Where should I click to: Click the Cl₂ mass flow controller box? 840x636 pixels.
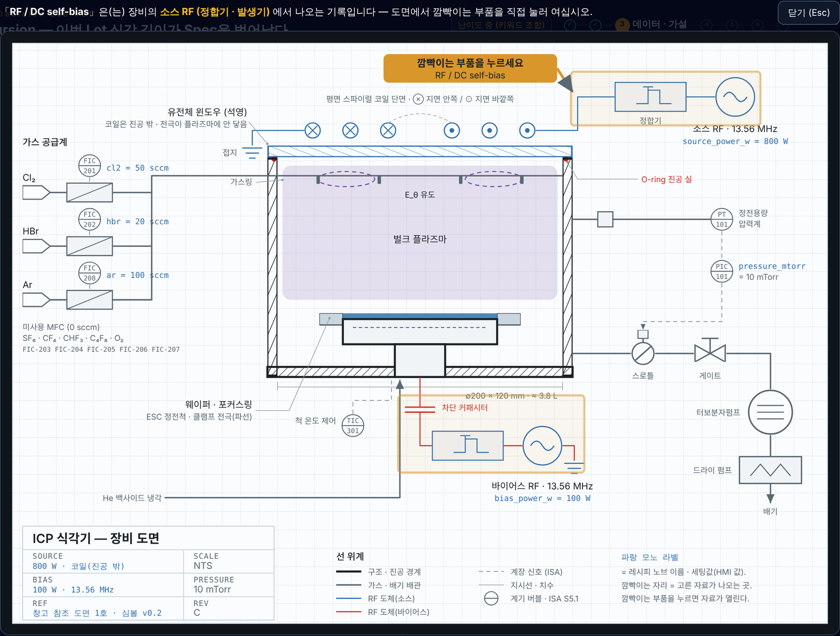89,192
